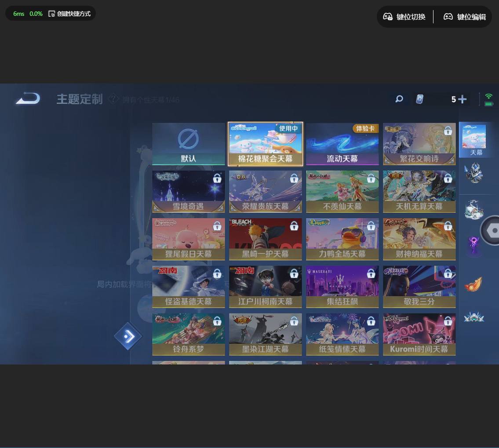The width and height of the screenshot is (499, 448).
Task: Open the winged badge sidebar tab
Action: (x=474, y=317)
